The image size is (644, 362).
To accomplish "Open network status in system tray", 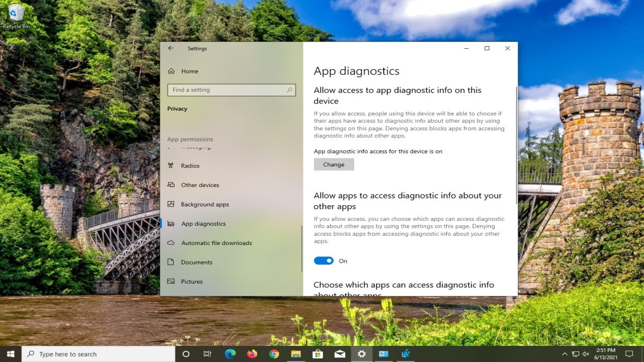I will (576, 354).
